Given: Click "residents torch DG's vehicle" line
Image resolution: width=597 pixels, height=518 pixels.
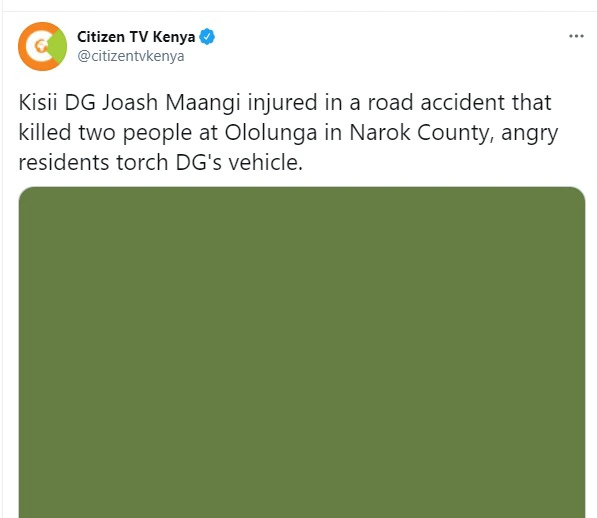Looking at the screenshot, I should tap(160, 163).
